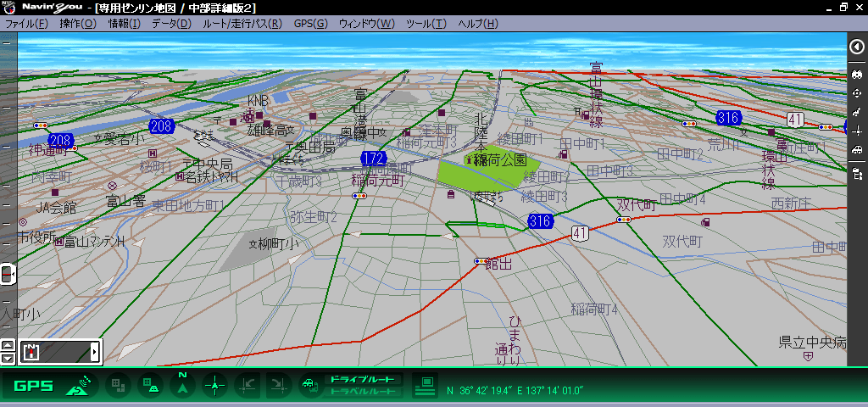Expand the compass panel with right arrow
This screenshot has height=407, width=868.
pos(95,352)
